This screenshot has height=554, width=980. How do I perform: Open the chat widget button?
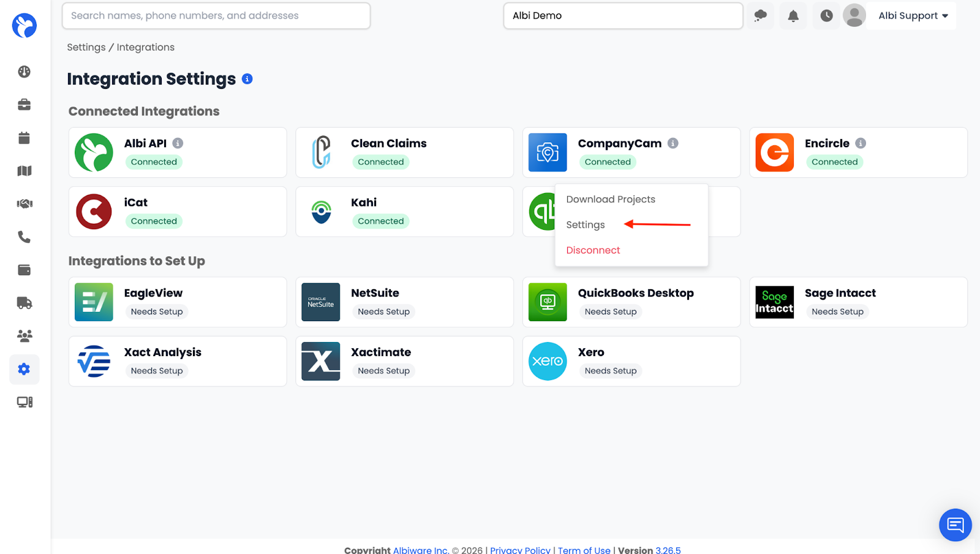pos(955,525)
